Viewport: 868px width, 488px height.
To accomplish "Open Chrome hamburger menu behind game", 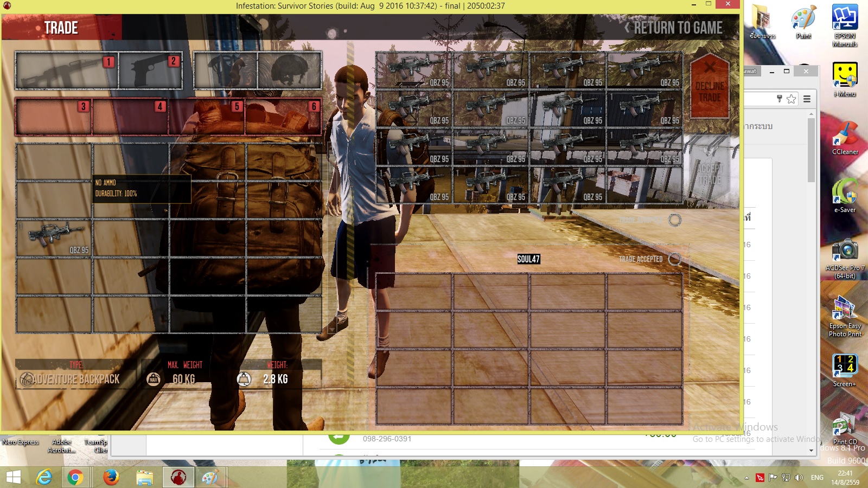I will point(807,99).
